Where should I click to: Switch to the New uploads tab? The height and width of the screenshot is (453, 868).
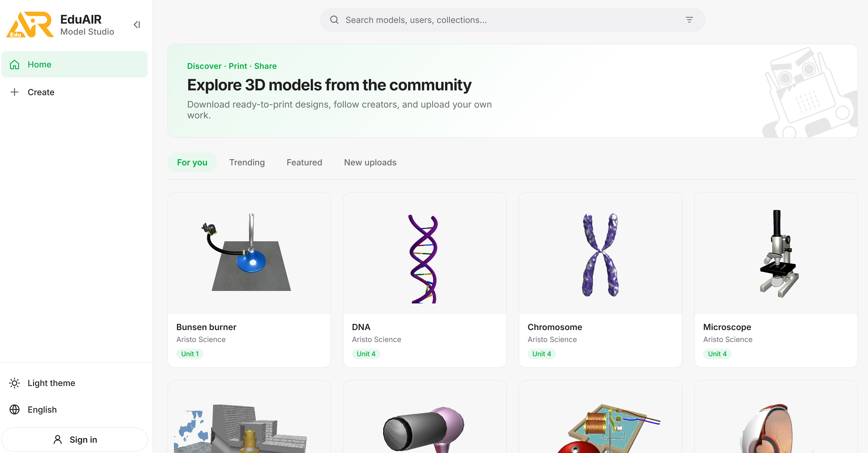click(x=370, y=162)
